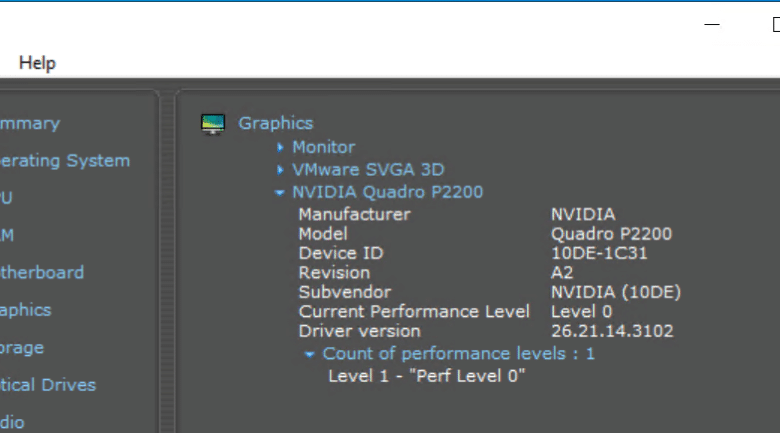Expand the VMware SVGA 3D arrow
Screen dimensions: 780x433
tap(280, 170)
